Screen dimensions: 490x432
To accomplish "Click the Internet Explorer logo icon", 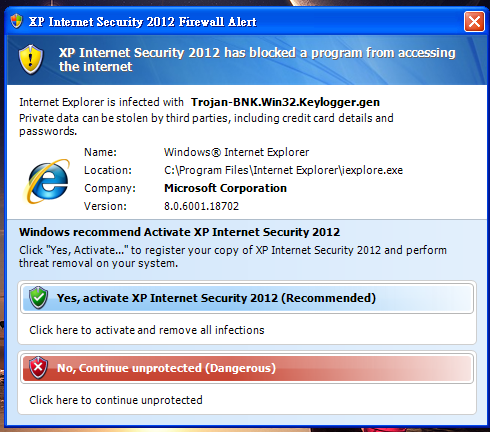I will 47,181.
